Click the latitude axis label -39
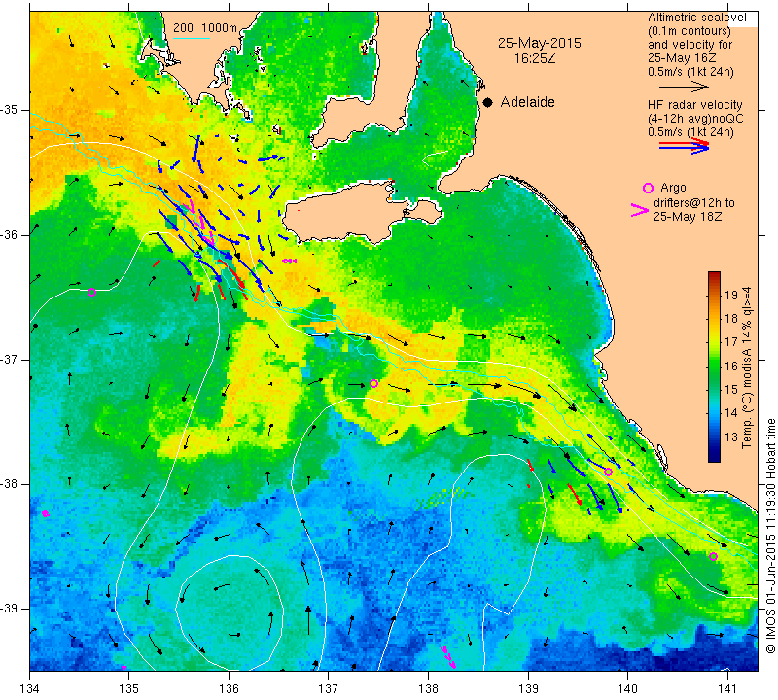 point(9,609)
